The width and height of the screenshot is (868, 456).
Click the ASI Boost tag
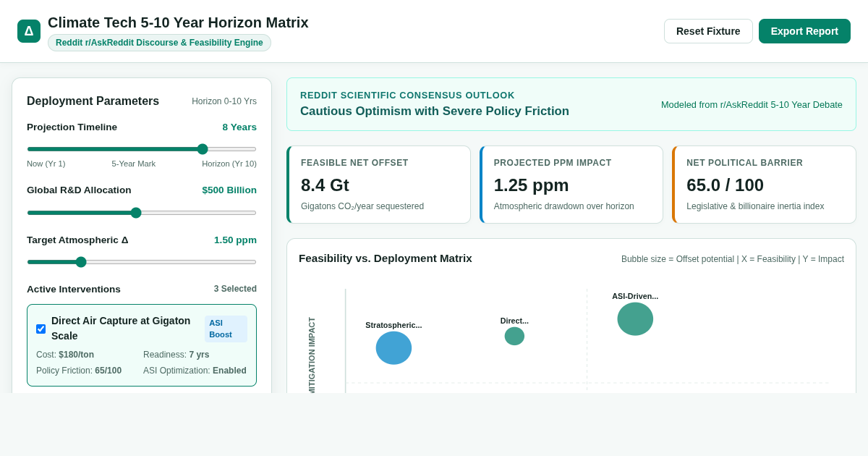(x=226, y=329)
